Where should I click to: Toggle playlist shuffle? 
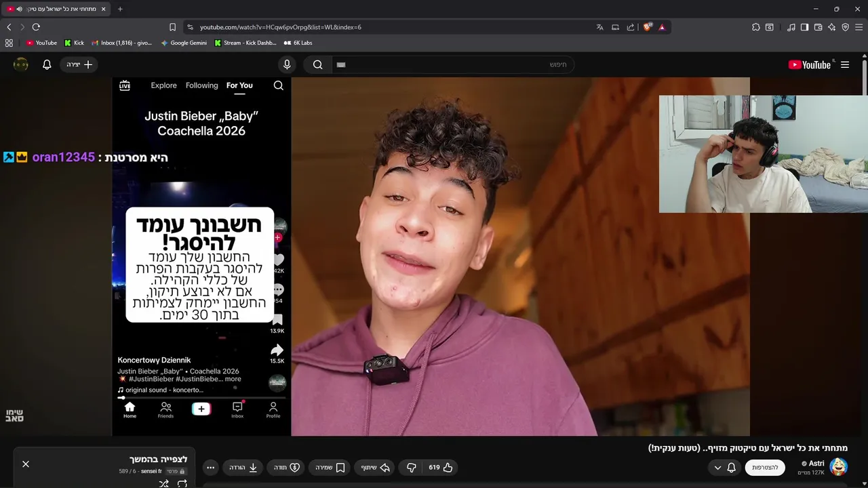(163, 483)
